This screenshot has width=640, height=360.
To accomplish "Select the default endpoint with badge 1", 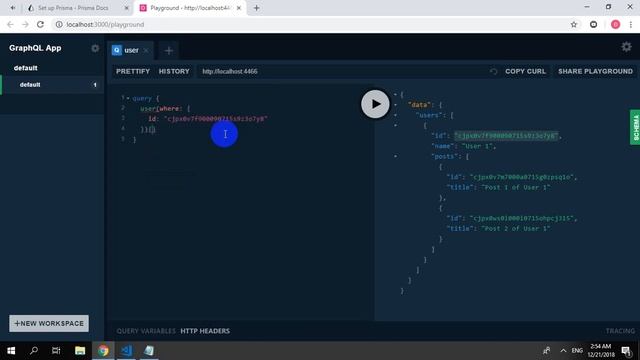I will coord(52,85).
